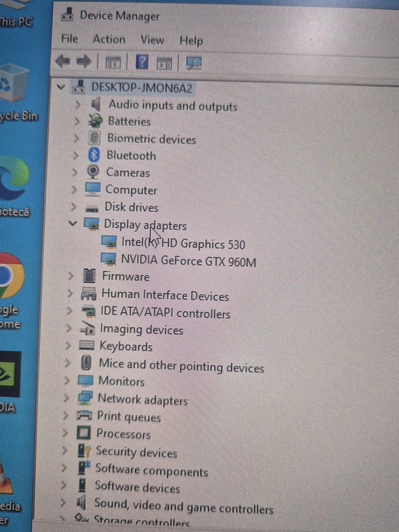
Task: Click the blue Help question-mark toolbar icon
Action: click(142, 63)
